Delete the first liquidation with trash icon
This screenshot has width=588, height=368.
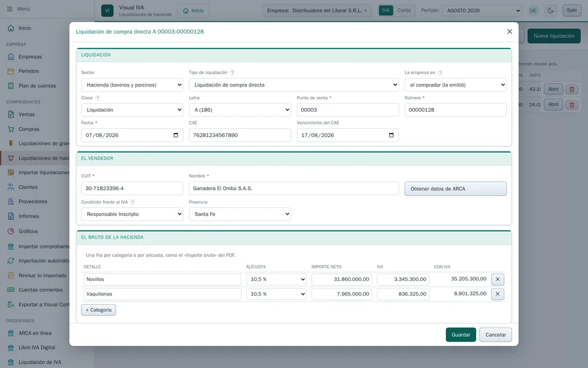coord(571,90)
